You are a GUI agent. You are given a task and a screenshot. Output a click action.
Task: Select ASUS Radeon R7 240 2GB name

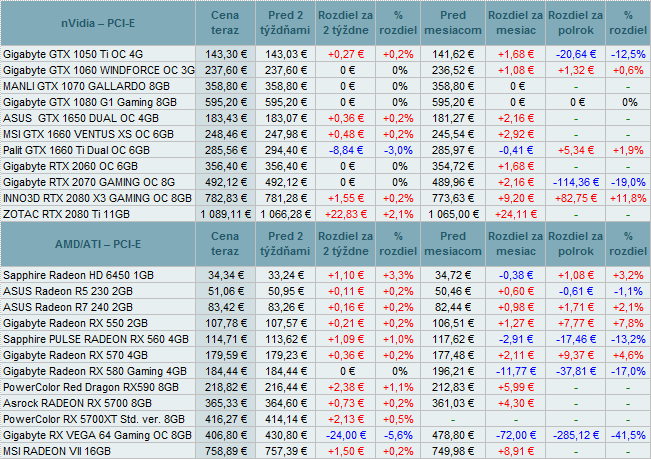[68, 308]
